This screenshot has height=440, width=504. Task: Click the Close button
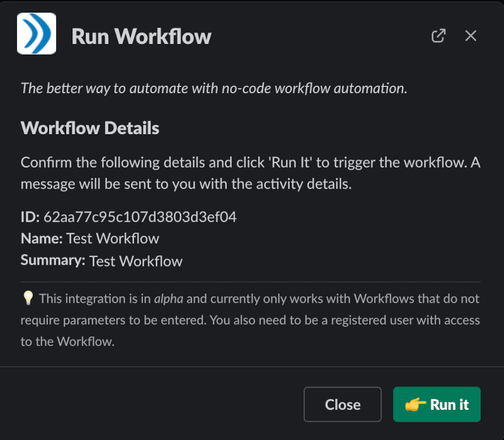342,404
